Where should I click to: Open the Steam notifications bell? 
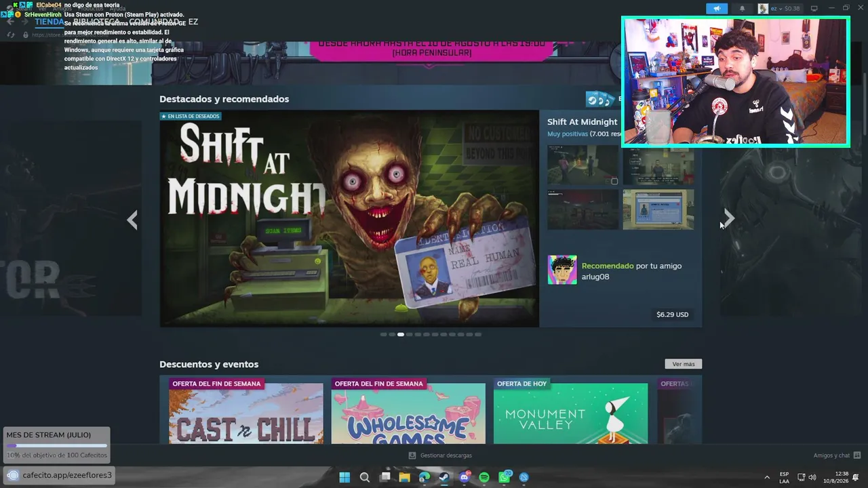pos(742,8)
